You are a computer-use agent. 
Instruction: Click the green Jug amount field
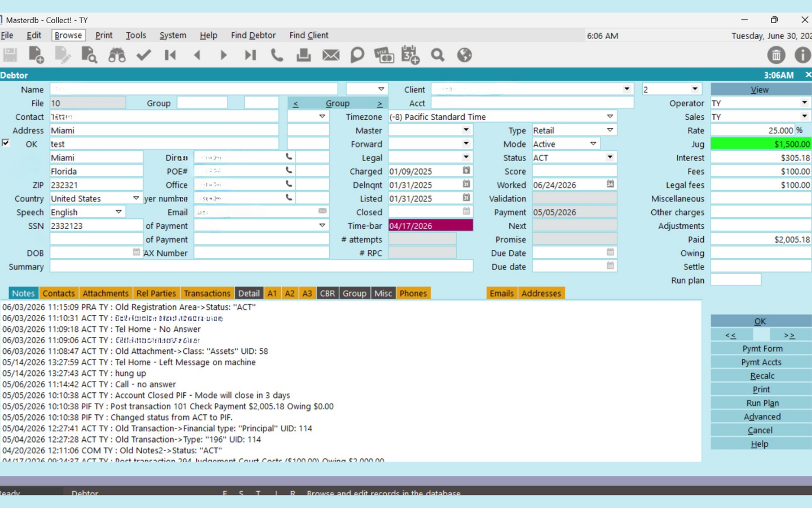[761, 144]
